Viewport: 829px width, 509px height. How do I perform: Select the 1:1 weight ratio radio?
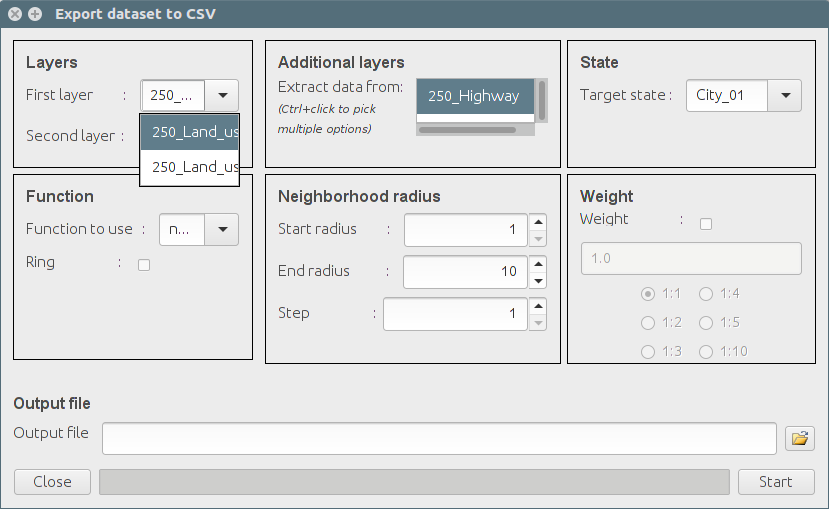pos(648,294)
